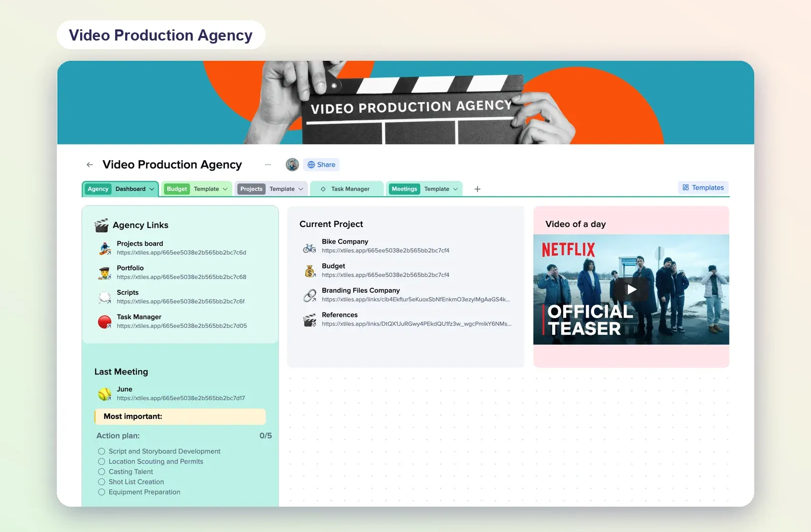Click the clapperboard cover banner image

(405, 103)
